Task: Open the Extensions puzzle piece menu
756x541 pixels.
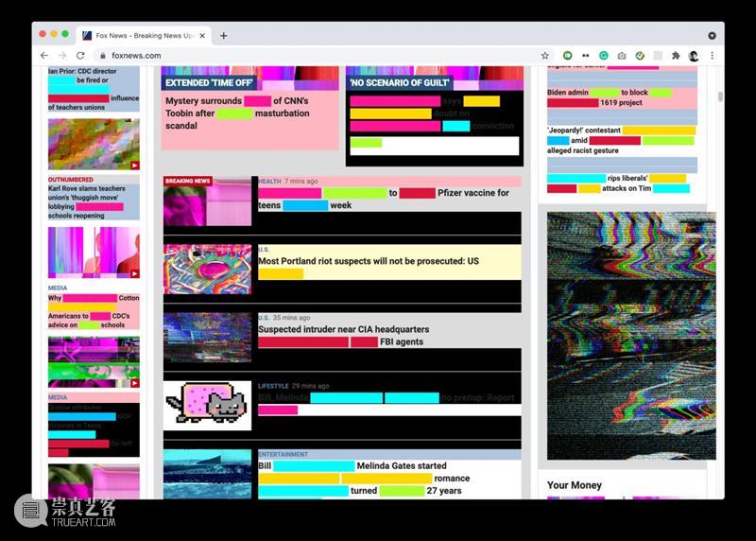Action: click(676, 56)
